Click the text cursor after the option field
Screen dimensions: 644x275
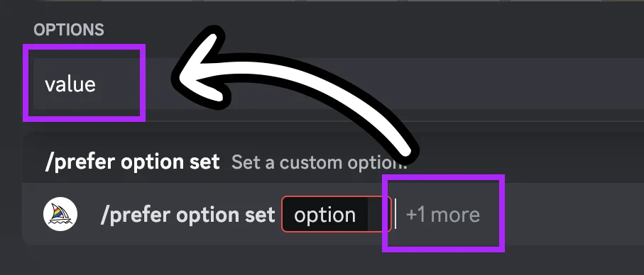[x=395, y=213]
